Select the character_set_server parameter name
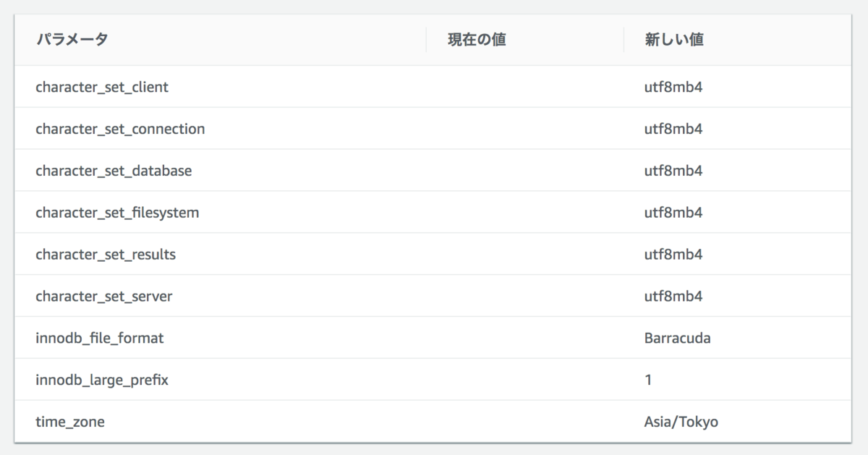 click(x=104, y=297)
